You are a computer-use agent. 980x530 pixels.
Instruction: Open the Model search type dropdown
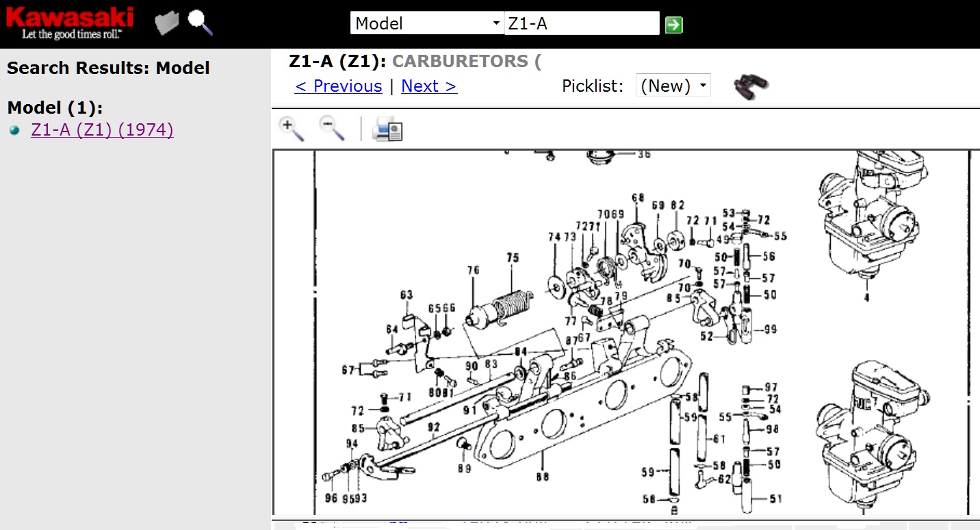[x=427, y=23]
